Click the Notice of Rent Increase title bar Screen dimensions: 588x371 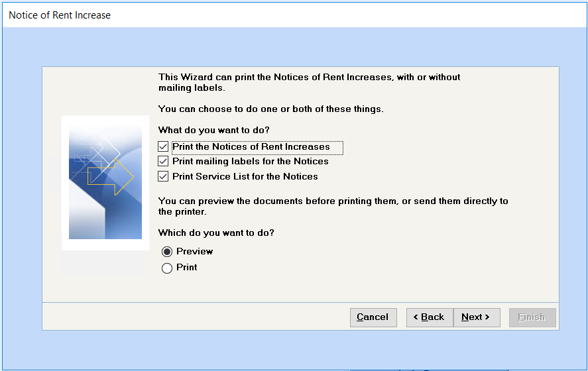click(294, 15)
